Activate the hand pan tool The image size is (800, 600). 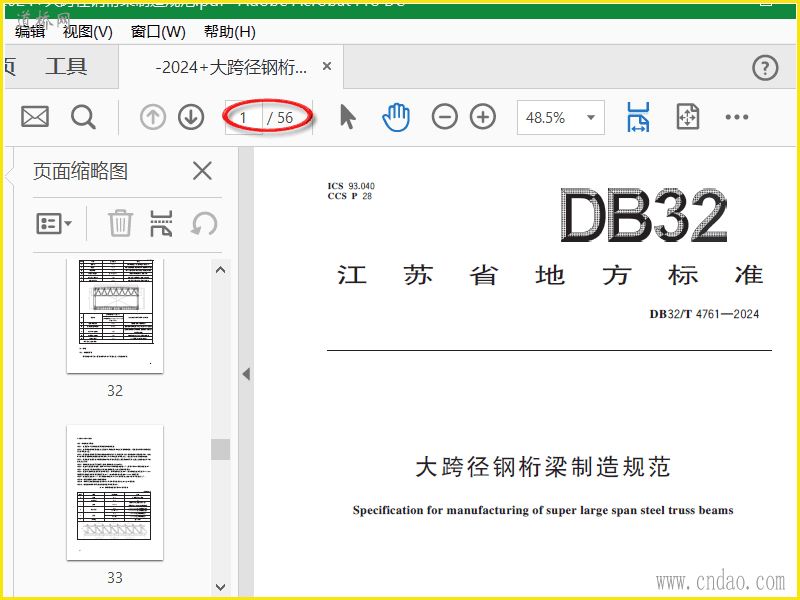coord(396,117)
